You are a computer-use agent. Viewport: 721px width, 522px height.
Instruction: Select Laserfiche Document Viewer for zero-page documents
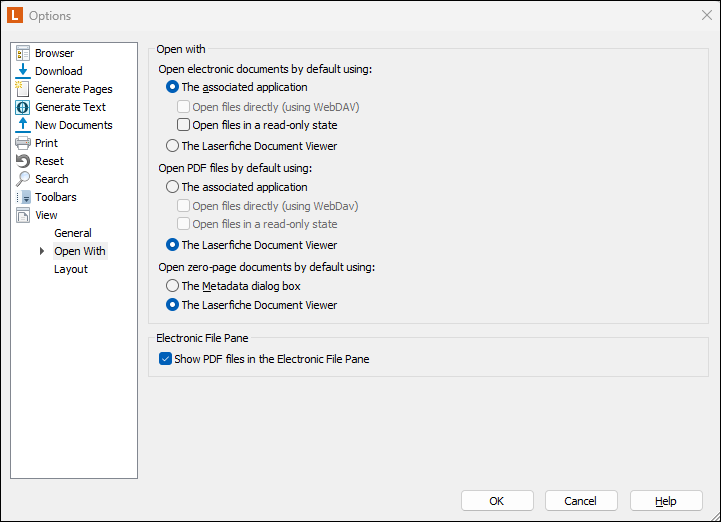[x=172, y=304]
